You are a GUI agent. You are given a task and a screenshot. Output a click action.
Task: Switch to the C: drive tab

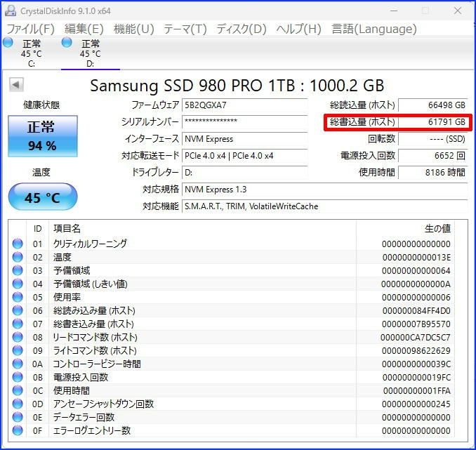[x=32, y=53]
